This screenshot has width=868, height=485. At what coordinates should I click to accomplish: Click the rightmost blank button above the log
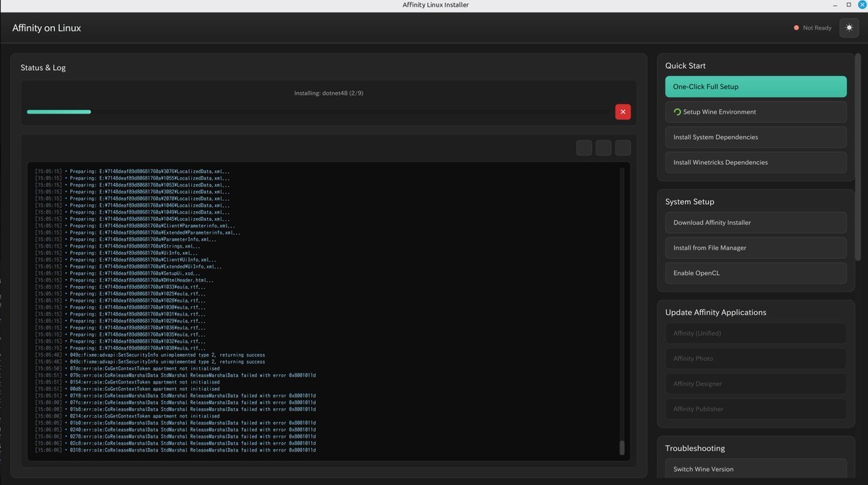click(x=623, y=148)
